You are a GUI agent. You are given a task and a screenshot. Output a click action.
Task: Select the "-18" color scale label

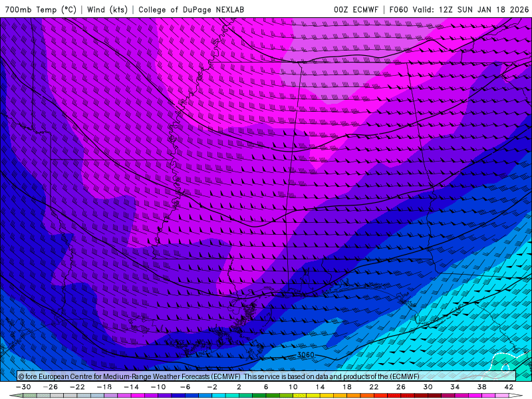point(104,387)
